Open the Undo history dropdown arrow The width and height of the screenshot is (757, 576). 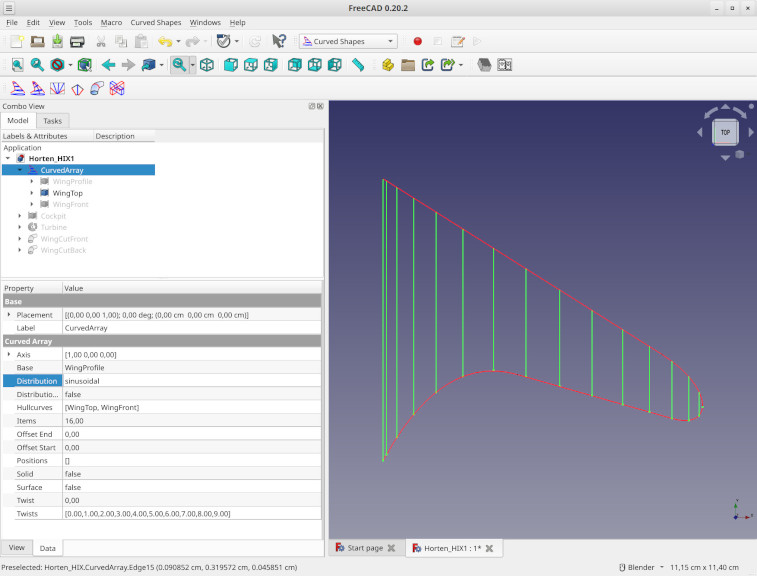tap(178, 42)
